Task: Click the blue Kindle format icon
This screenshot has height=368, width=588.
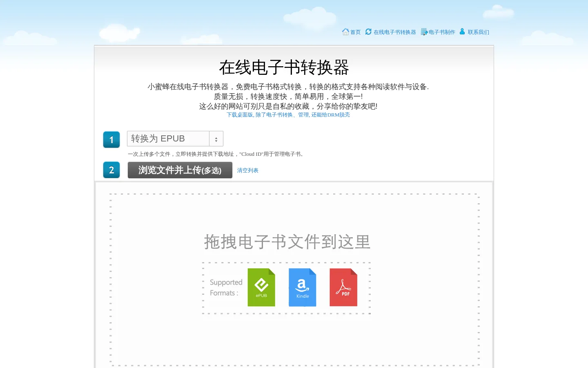Action: tap(303, 287)
